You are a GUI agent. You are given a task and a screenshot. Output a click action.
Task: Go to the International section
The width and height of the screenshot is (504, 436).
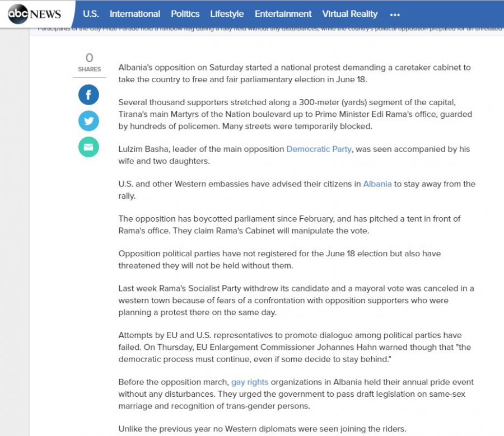(134, 14)
